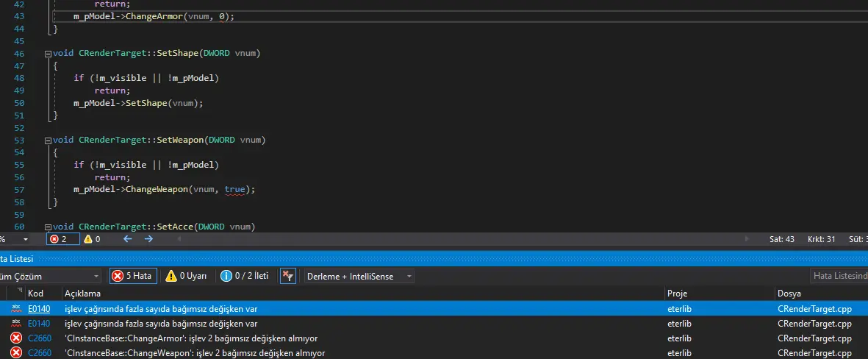Navigate forward with the right arrow

click(x=148, y=239)
